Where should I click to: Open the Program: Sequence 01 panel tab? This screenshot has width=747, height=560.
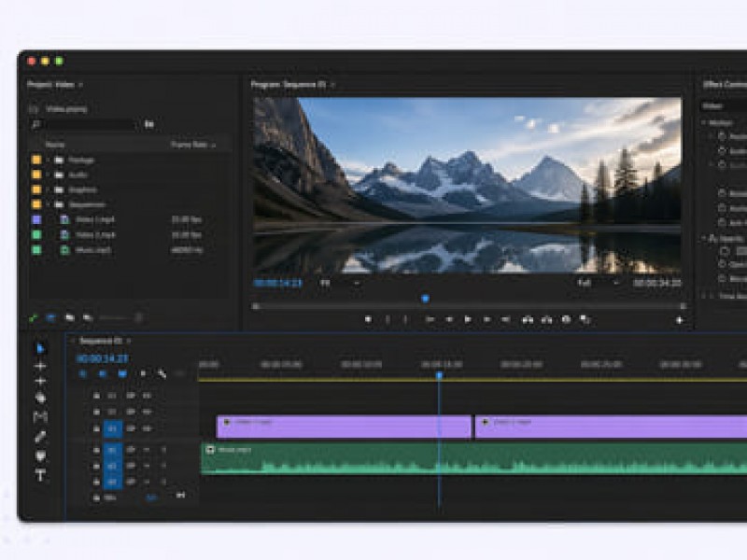289,85
